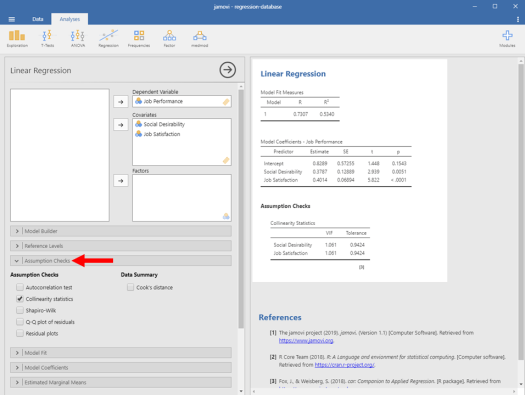Click the Job Satisfaction p-value <.0001
The height and width of the screenshot is (395, 525).
click(398, 180)
